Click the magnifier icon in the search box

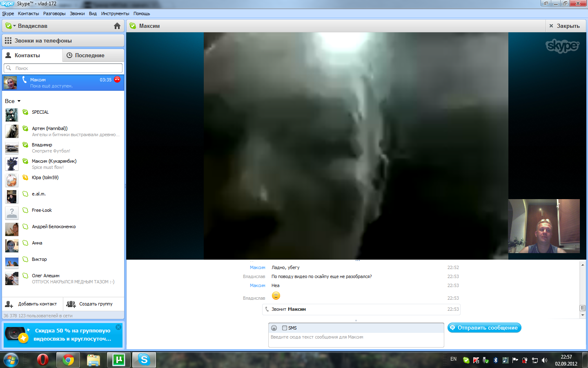pyautogui.click(x=9, y=68)
